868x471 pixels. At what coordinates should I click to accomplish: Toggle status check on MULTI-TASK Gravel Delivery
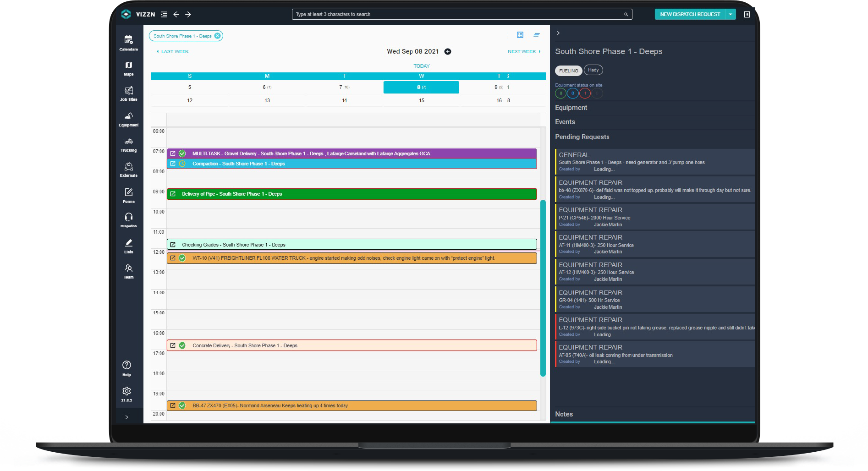(182, 153)
